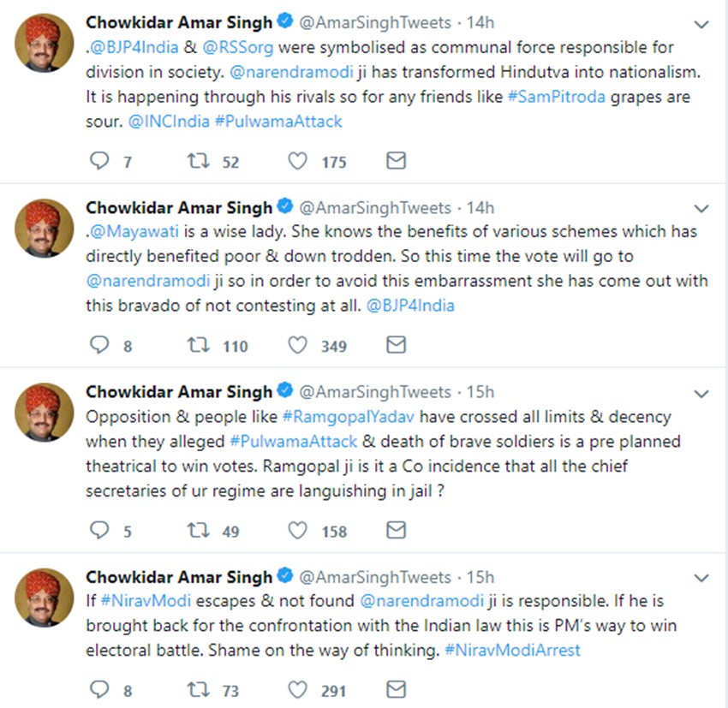Retweet the RamgopalYadav tweet with 49 retweets
This screenshot has height=708, width=728.
(x=199, y=531)
